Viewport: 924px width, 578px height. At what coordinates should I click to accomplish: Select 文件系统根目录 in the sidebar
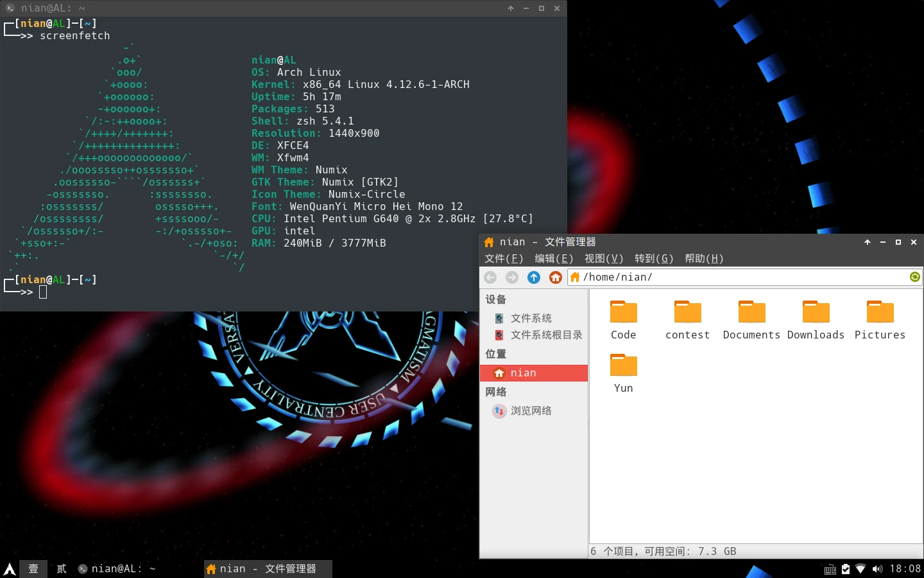[545, 335]
